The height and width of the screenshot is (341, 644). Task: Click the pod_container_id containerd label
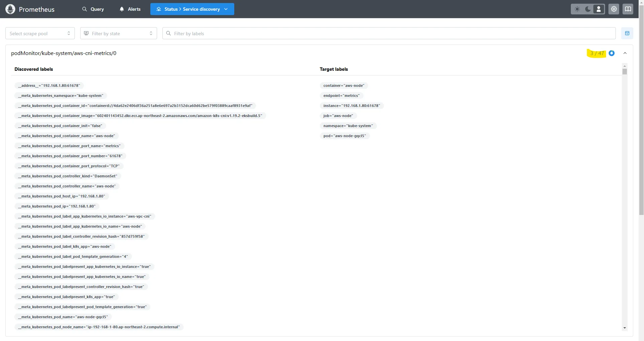[135, 106]
